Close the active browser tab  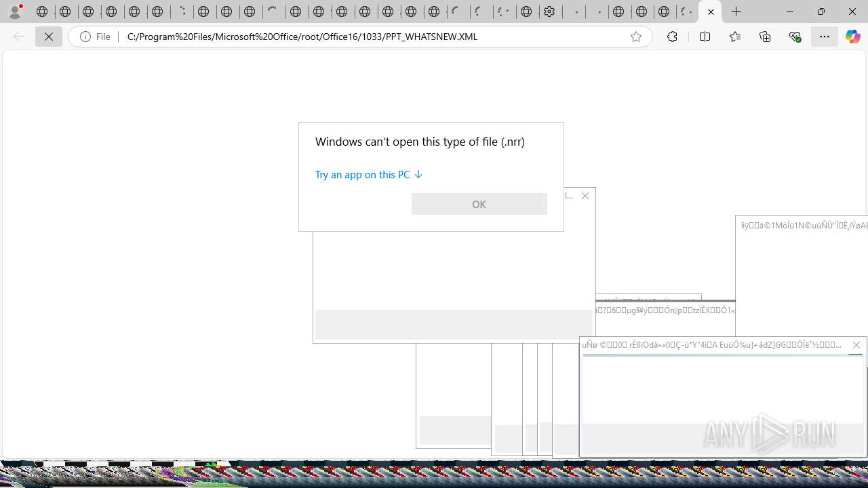[711, 12]
